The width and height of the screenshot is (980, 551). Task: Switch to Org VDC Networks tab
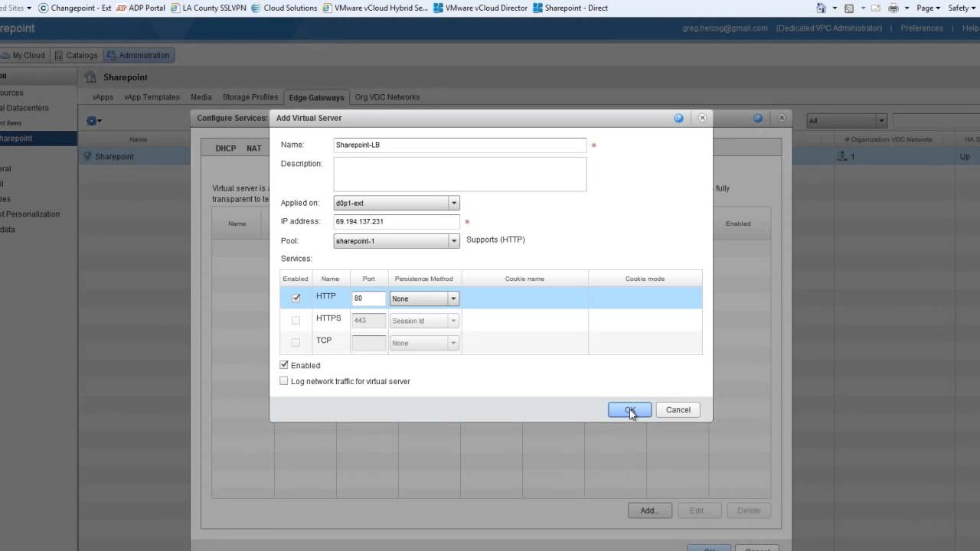(x=387, y=97)
